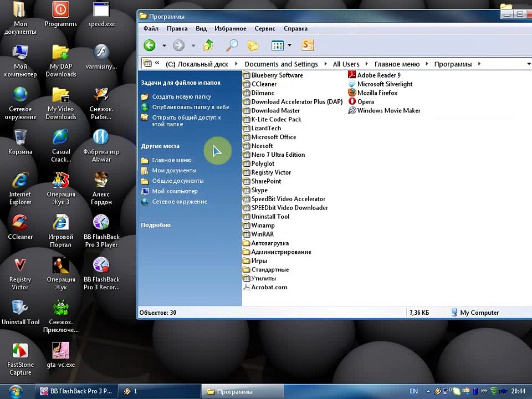This screenshot has width=532, height=399.
Task: Open Back button history dropdown arrow
Action: point(164,45)
